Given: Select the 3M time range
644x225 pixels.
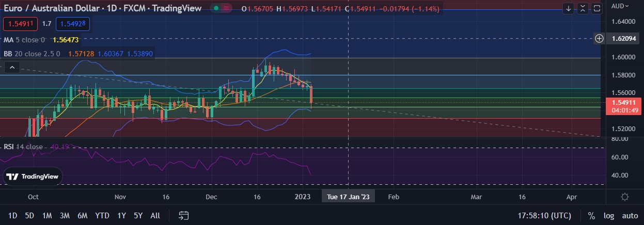Looking at the screenshot, I should (65, 215).
